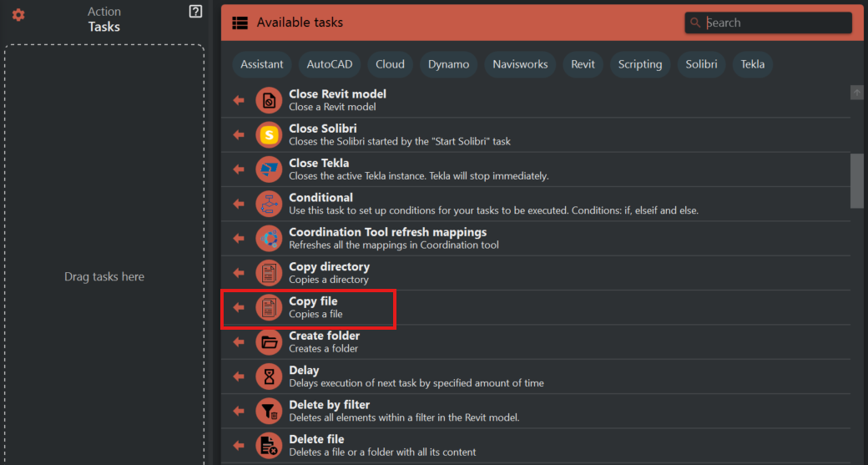
Task: Add Copy directory using its left arrow
Action: (x=239, y=273)
